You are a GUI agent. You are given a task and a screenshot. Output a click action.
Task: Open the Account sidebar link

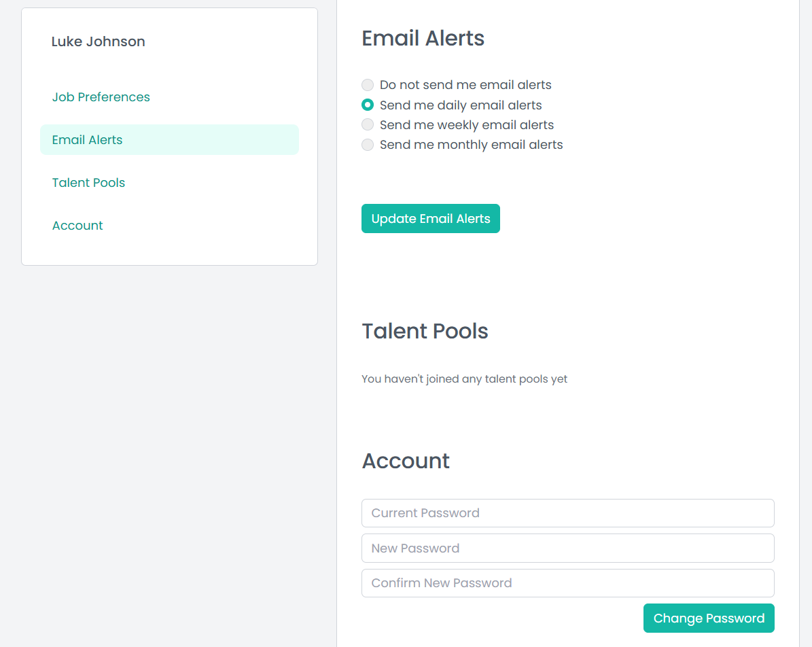(x=77, y=226)
